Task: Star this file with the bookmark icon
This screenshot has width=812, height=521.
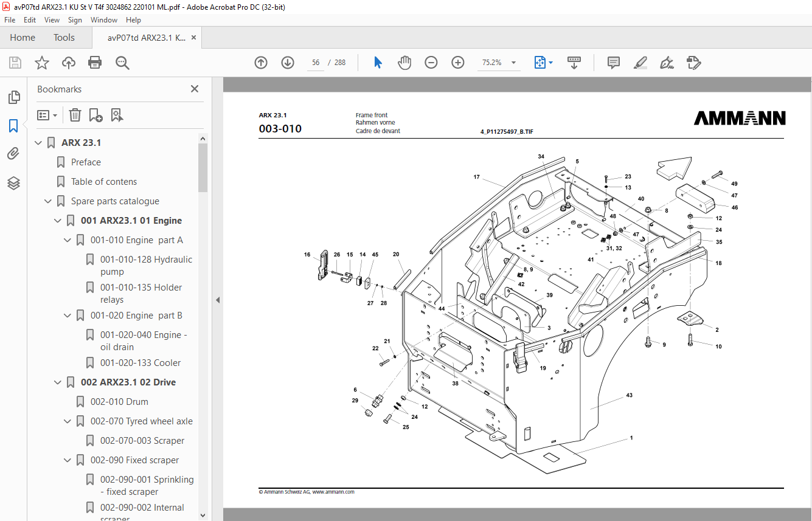Action: coord(42,63)
